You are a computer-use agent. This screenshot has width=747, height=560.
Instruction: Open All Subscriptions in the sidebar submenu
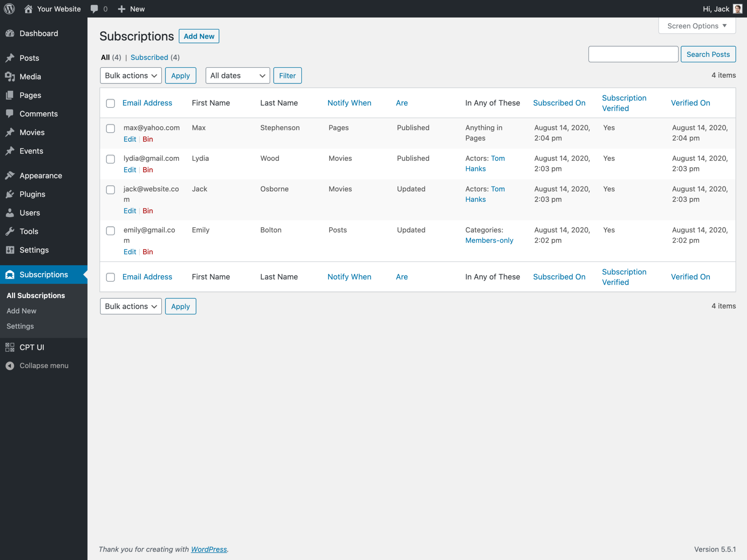click(x=36, y=296)
